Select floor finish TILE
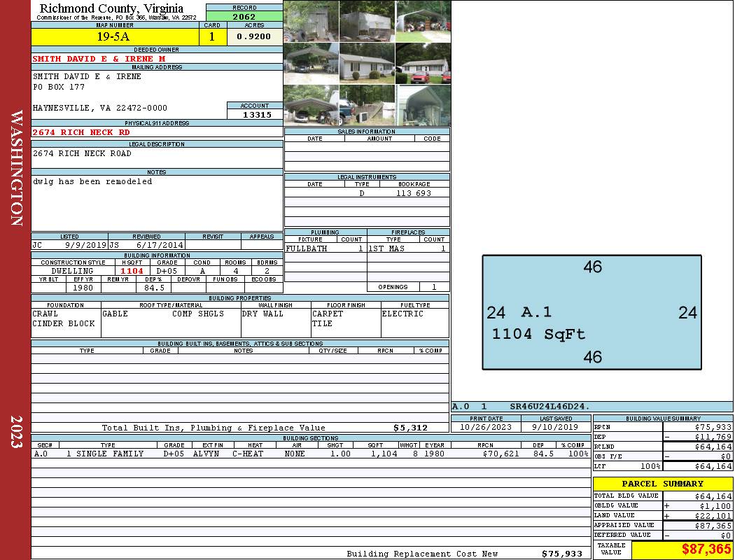 tap(322, 323)
